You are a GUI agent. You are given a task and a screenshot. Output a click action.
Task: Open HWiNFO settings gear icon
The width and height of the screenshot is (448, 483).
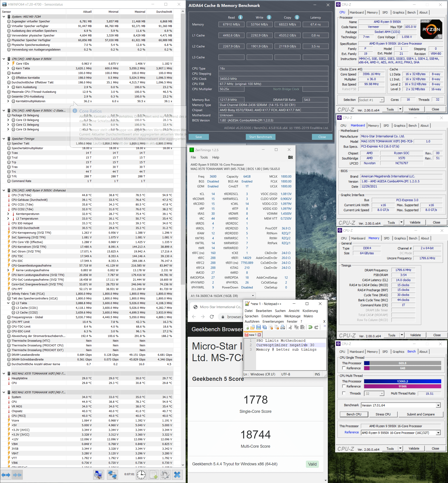(165, 475)
